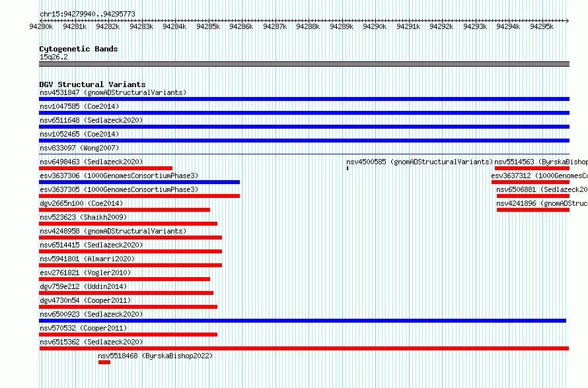The width and height of the screenshot is (588, 388).
Task: Open the esv3637312 variant label
Action: point(540,176)
